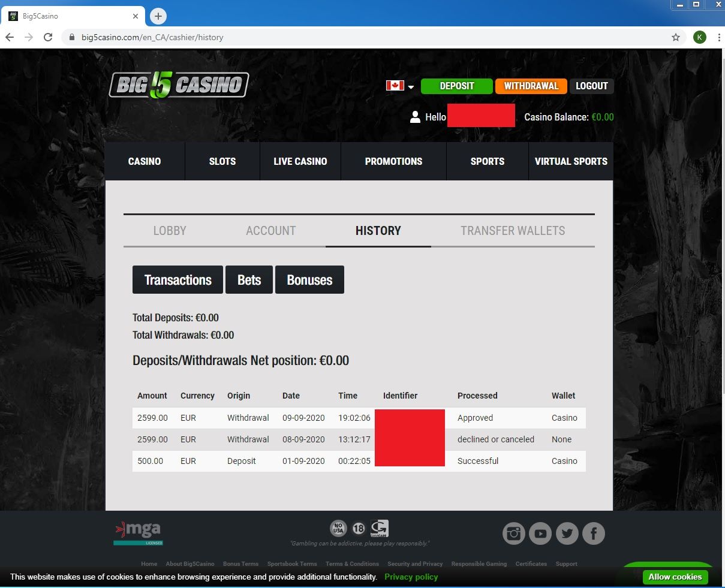The image size is (725, 588).
Task: Open the Terms & Conditions footer link
Action: point(352,564)
